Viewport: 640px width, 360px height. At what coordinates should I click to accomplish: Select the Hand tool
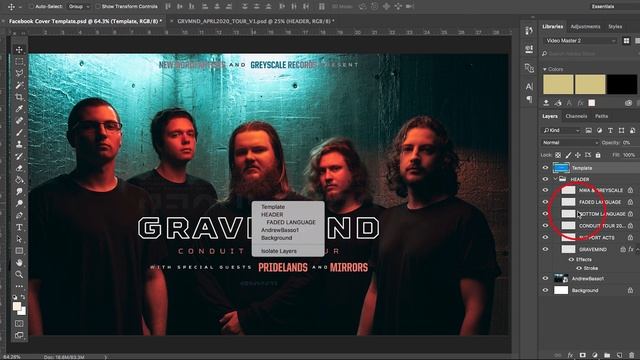(x=19, y=263)
